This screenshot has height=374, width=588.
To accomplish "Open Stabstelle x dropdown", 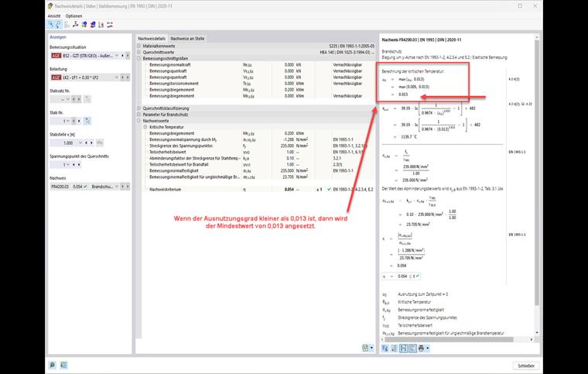I will click(80, 143).
